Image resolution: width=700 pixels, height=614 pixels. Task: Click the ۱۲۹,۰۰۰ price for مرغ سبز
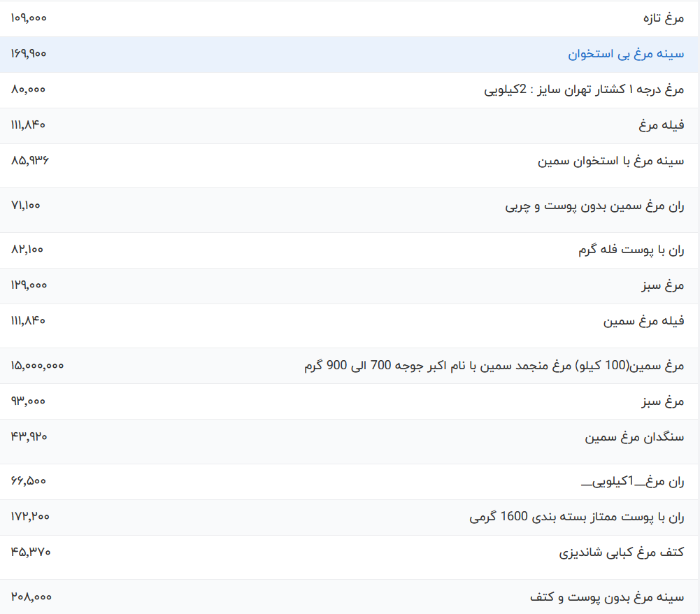coord(29,285)
